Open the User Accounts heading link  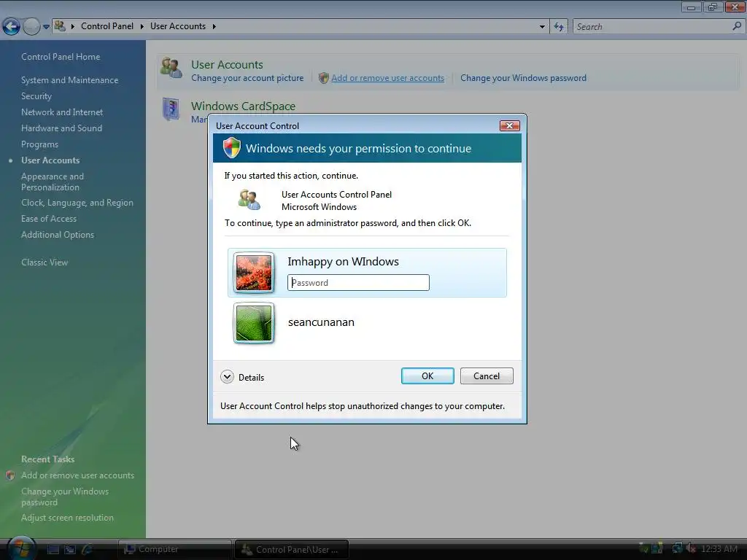[228, 65]
